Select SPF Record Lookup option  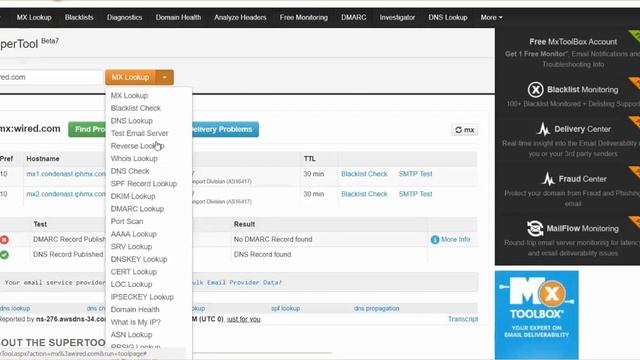[x=144, y=184]
